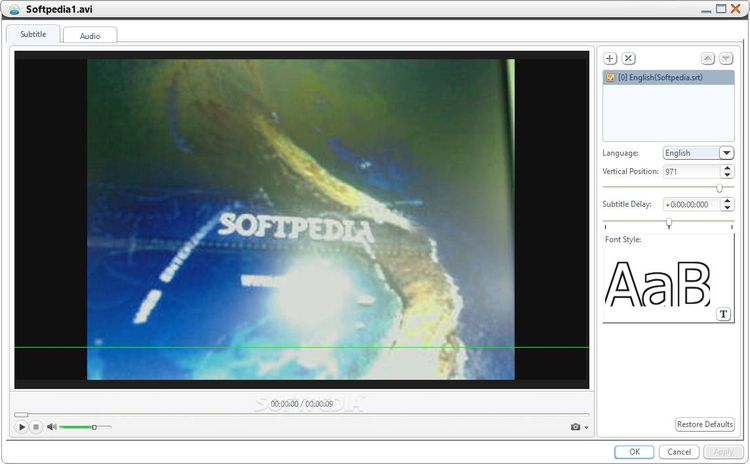Screen dimensions: 750x464
Task: Play the video preview
Action: coord(22,427)
